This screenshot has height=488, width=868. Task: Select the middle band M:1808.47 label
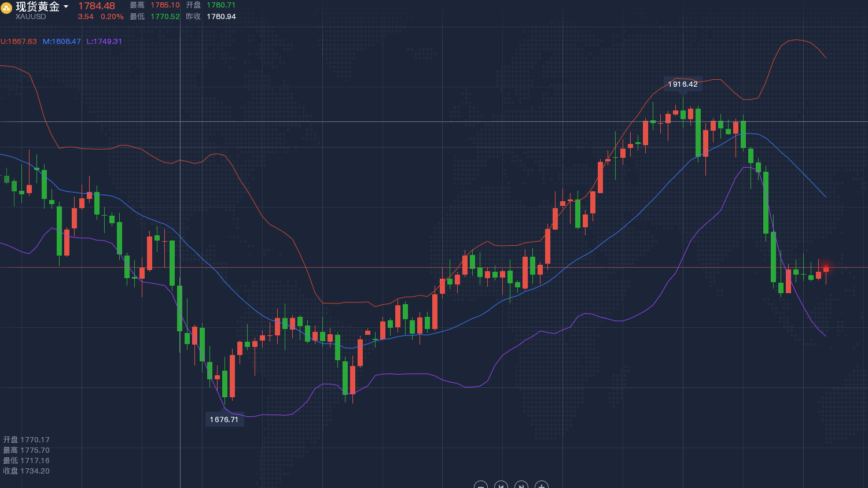tap(62, 42)
